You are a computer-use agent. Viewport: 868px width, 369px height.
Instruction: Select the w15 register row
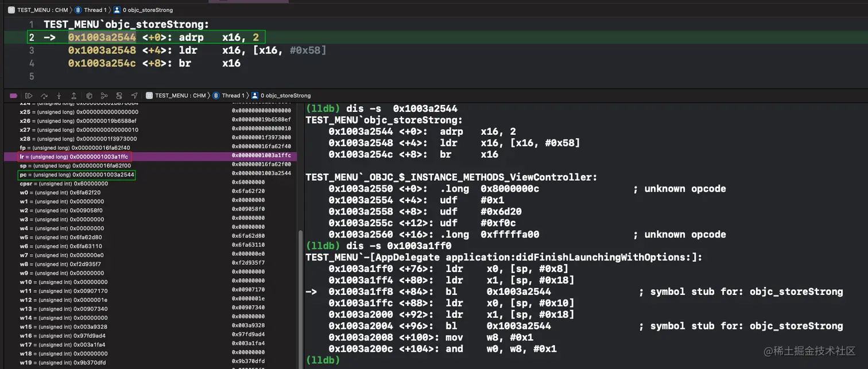(149, 327)
